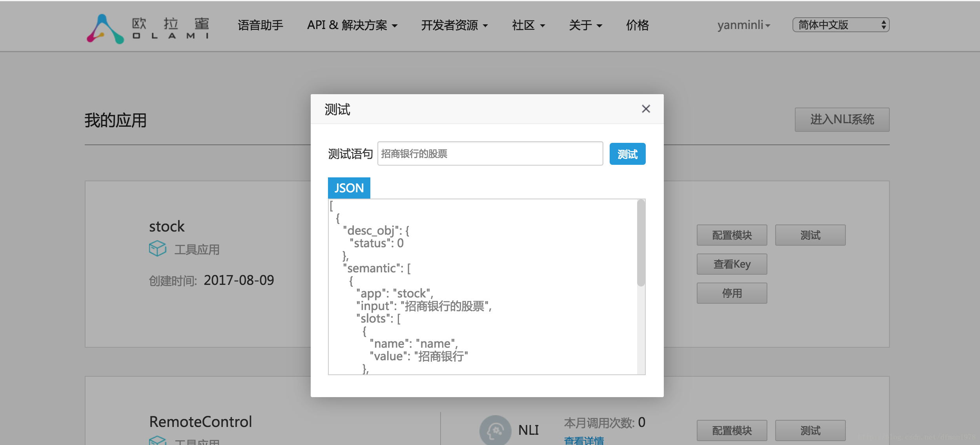Open the 语音助手 menu item

point(260,25)
